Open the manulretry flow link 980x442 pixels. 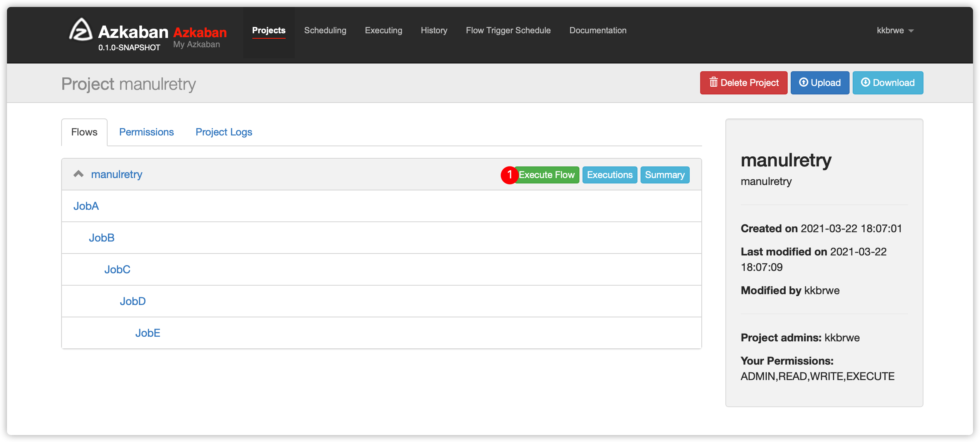pos(117,175)
